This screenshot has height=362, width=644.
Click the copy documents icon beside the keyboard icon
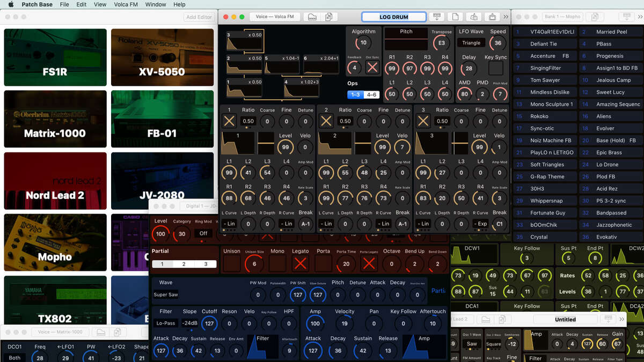(x=329, y=17)
